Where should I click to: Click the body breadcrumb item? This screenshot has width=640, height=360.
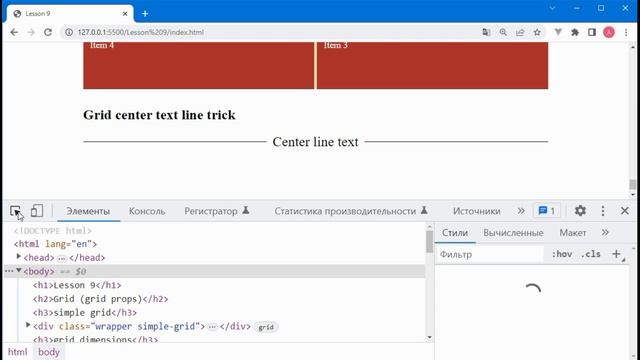[49, 352]
